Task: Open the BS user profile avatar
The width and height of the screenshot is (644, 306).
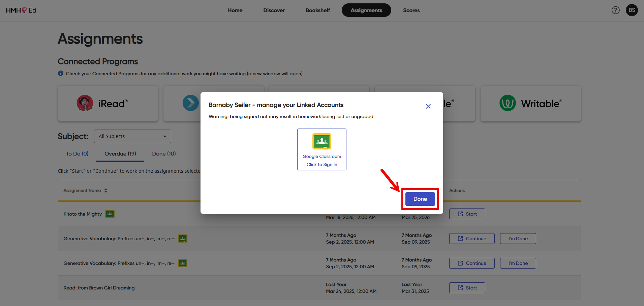Action: click(632, 10)
